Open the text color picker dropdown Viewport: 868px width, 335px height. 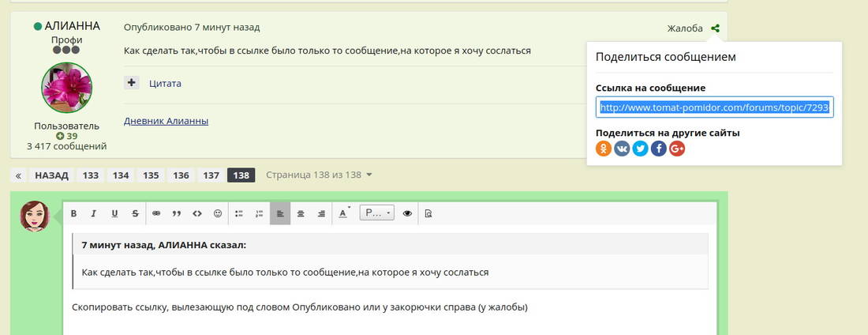click(344, 213)
